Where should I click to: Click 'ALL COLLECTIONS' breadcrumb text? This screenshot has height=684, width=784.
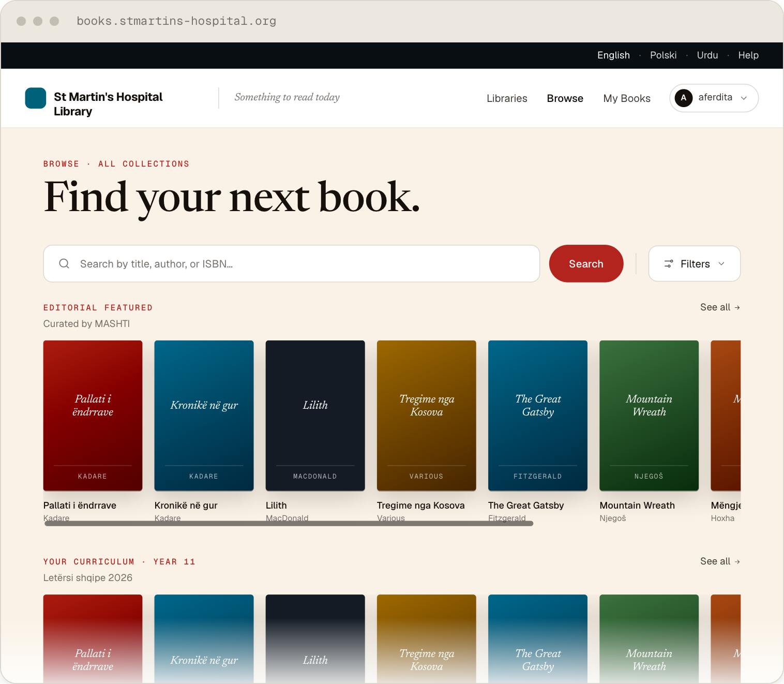click(x=144, y=164)
